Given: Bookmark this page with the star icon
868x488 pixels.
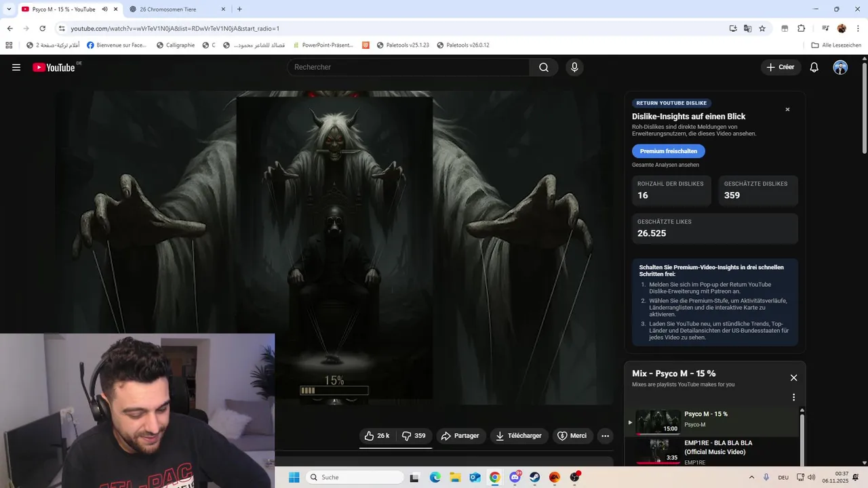Looking at the screenshot, I should (x=762, y=28).
